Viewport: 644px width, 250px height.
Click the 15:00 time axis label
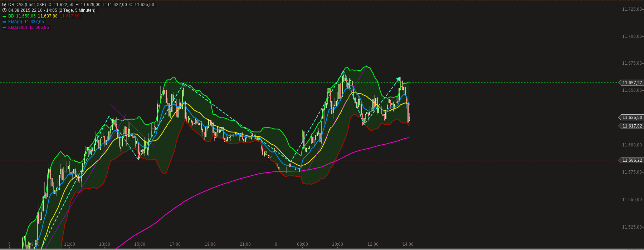point(140,244)
